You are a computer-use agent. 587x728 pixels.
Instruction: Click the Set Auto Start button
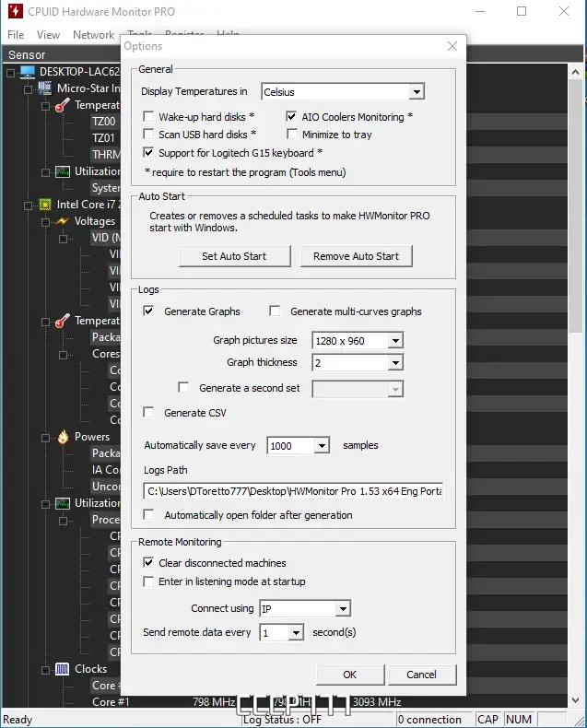click(x=234, y=256)
